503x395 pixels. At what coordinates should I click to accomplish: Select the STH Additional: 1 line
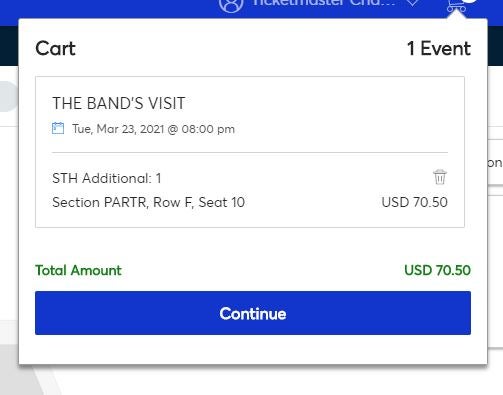(x=107, y=178)
